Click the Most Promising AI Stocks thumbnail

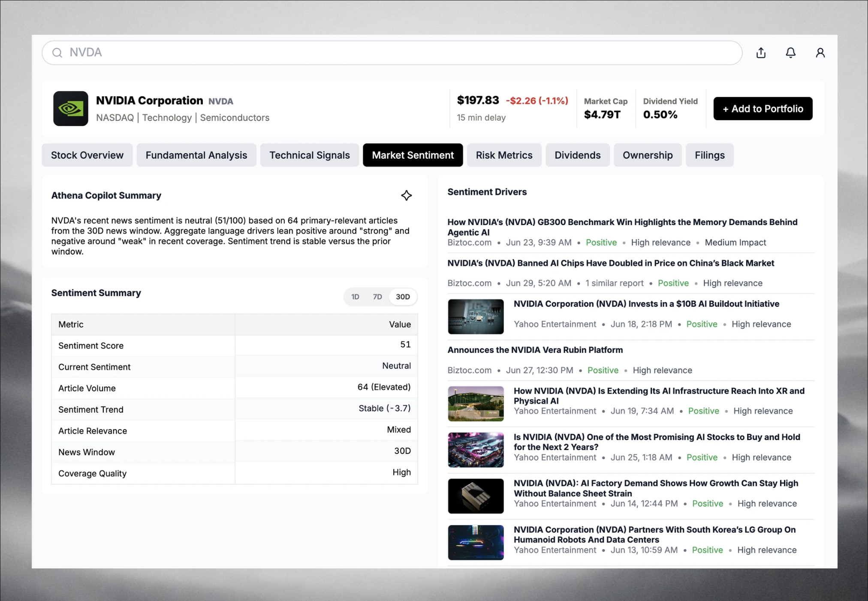coord(476,450)
